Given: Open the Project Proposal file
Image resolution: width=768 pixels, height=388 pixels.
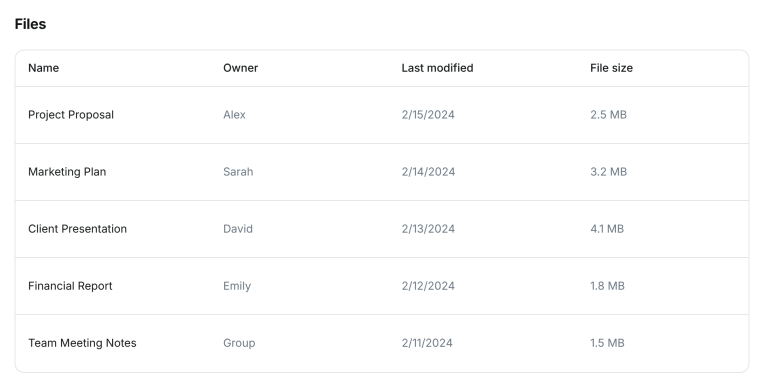Looking at the screenshot, I should tap(71, 115).
